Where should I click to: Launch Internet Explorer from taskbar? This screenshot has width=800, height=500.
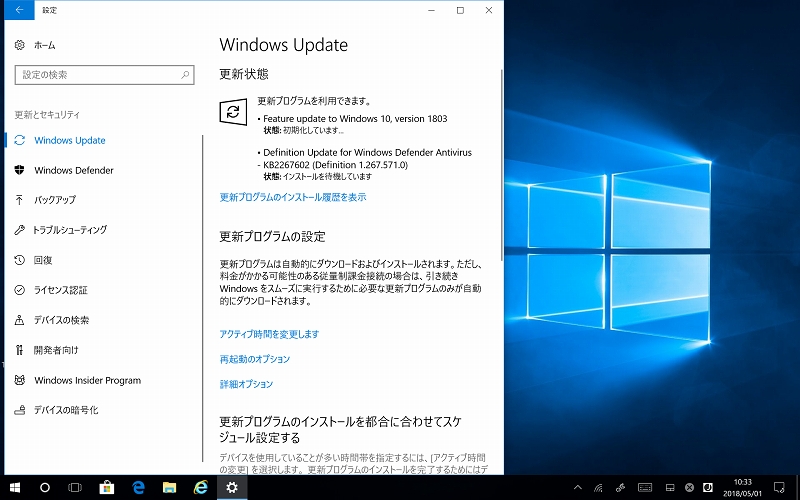pos(201,488)
